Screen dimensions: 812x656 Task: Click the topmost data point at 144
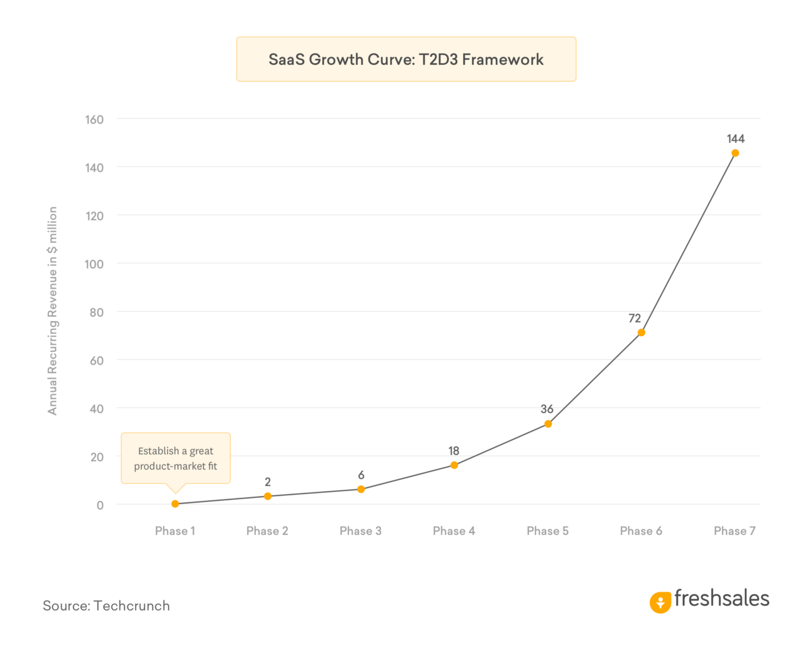[x=735, y=153]
